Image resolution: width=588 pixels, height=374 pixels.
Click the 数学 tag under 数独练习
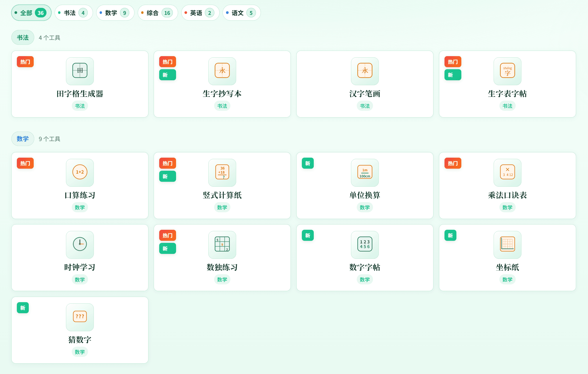(x=222, y=279)
